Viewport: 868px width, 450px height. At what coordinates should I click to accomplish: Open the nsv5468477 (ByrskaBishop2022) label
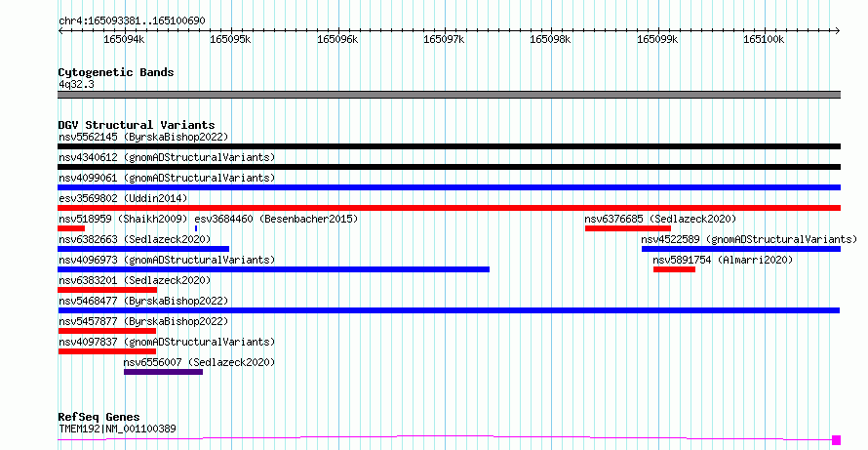[143, 301]
